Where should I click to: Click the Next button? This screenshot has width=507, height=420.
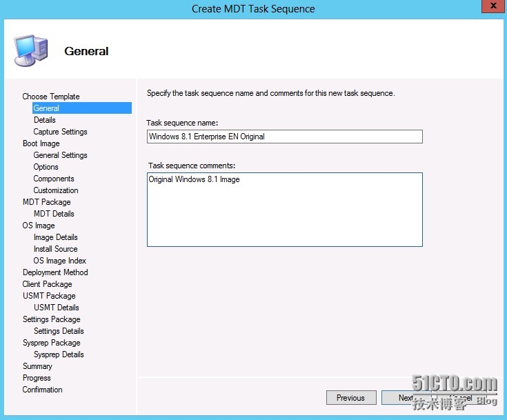pyautogui.click(x=406, y=398)
